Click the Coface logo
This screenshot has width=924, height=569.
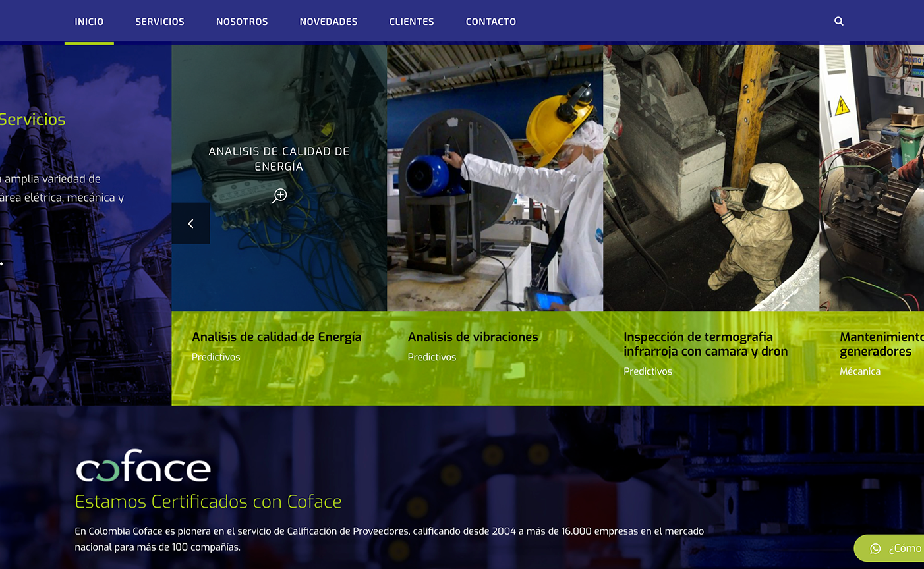(x=143, y=467)
